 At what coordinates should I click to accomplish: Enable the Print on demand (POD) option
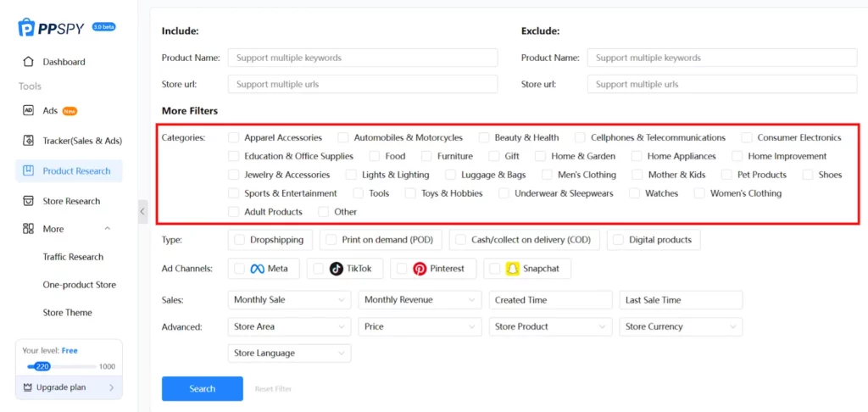tap(331, 240)
